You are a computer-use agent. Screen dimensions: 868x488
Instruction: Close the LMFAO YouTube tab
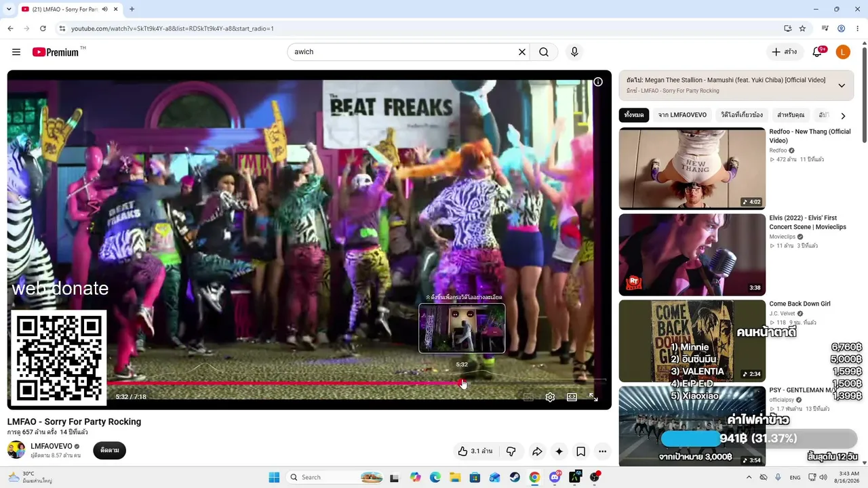tap(116, 9)
